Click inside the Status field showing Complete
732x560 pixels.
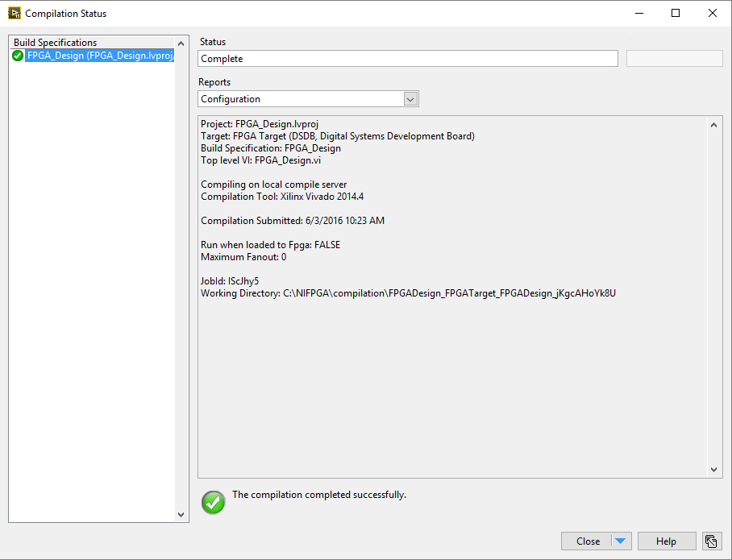[408, 59]
